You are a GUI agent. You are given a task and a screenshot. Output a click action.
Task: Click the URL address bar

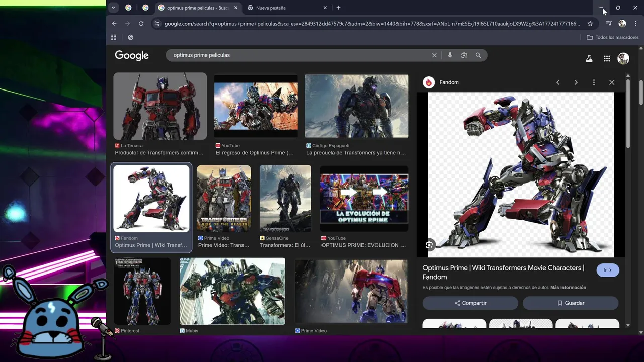click(x=372, y=24)
